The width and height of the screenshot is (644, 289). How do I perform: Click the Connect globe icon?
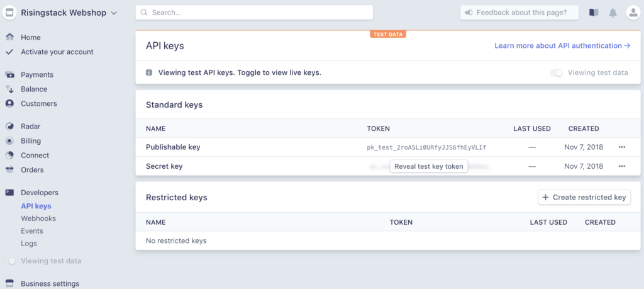click(10, 156)
